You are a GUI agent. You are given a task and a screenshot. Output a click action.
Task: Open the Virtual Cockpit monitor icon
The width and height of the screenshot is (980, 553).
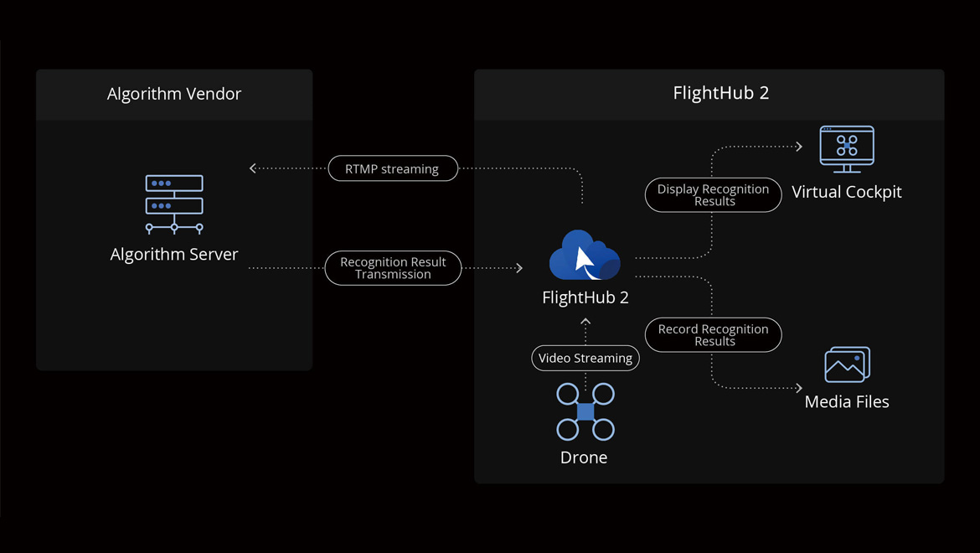[x=847, y=149]
